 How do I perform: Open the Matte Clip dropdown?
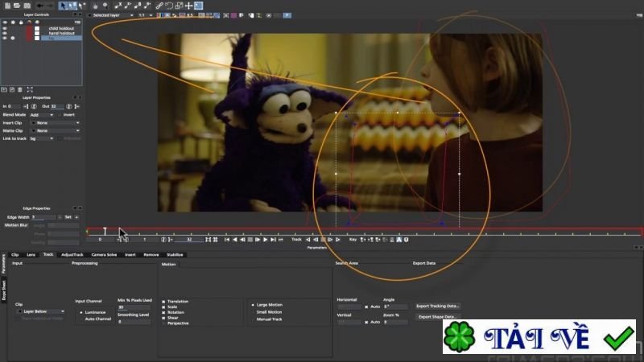point(55,130)
